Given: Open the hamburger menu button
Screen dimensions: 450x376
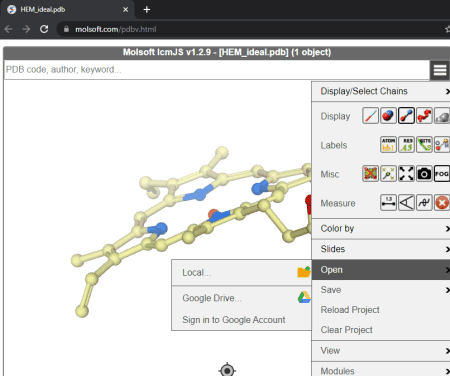Looking at the screenshot, I should pos(440,70).
